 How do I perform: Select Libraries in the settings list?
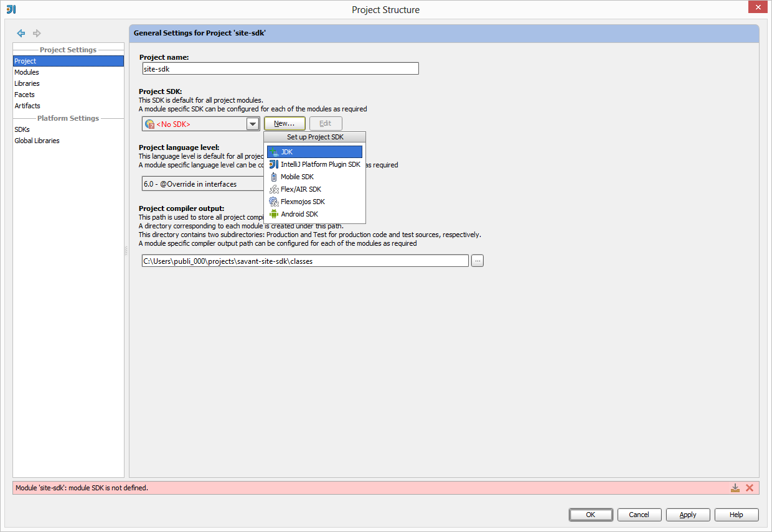point(68,83)
